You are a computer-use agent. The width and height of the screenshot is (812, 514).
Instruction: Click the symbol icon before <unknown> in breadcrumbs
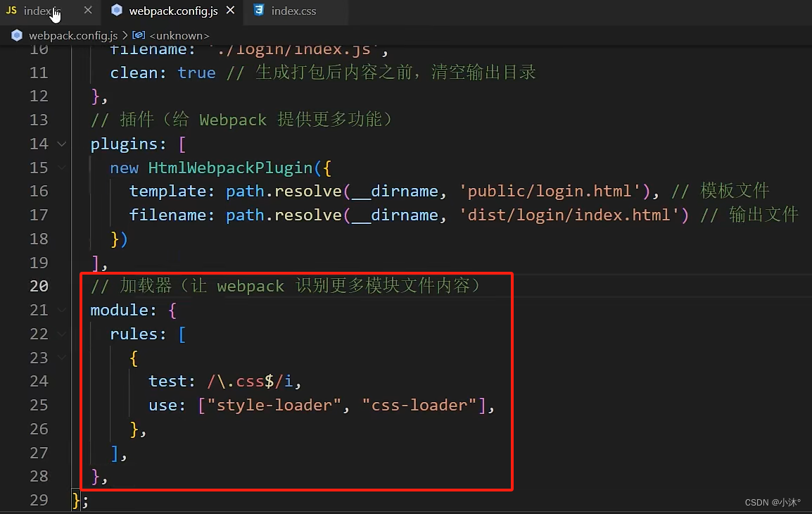[137, 35]
